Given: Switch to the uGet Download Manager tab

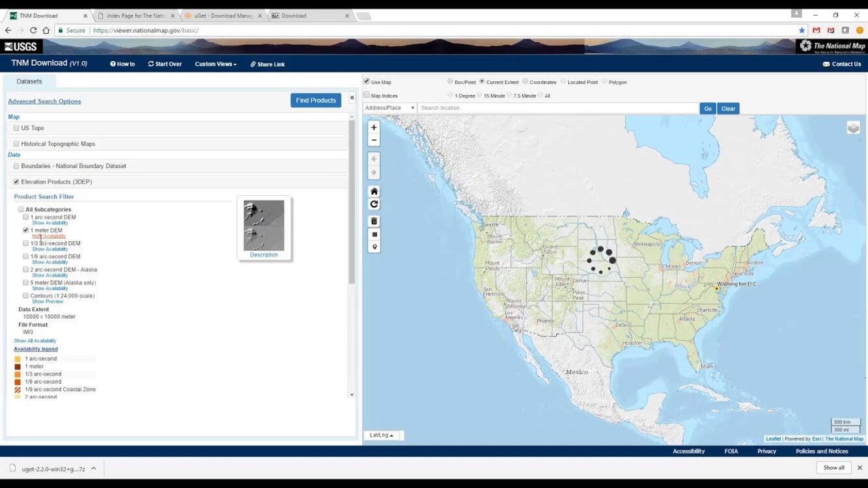Looking at the screenshot, I should click(x=223, y=16).
